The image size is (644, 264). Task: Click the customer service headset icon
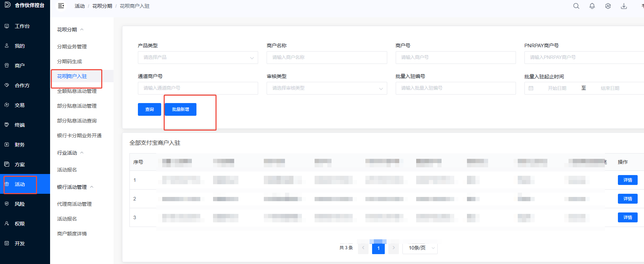pyautogui.click(x=608, y=6)
